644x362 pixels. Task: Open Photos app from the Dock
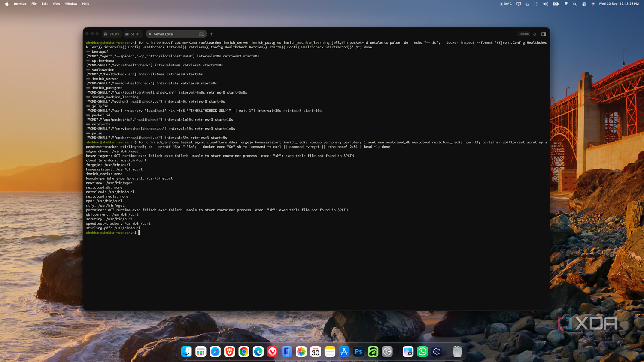[x=301, y=352]
